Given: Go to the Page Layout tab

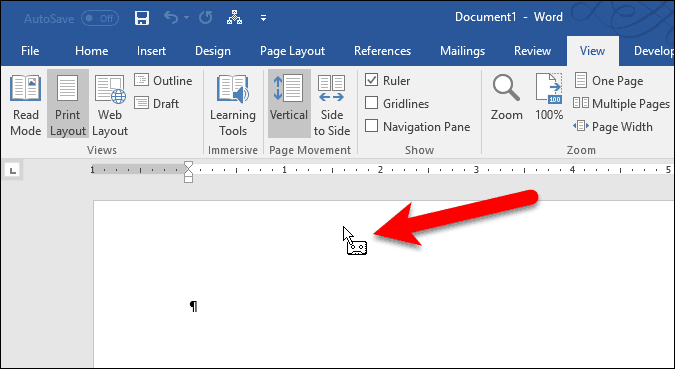Looking at the screenshot, I should (x=292, y=51).
